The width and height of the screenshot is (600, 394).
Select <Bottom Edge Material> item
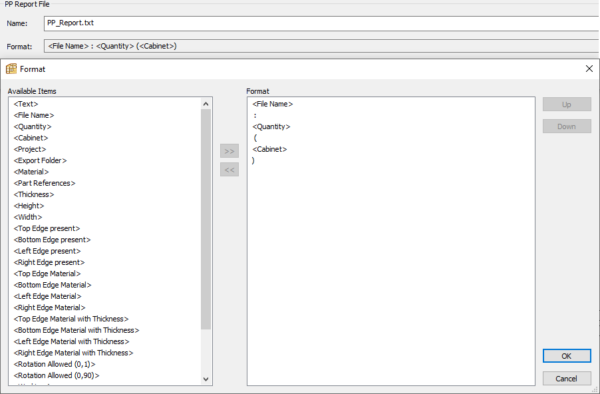coord(52,285)
